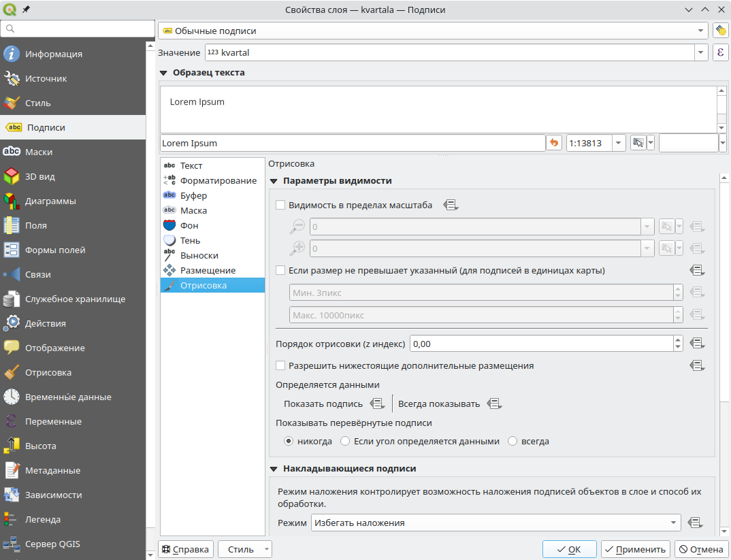The image size is (731, 560).
Task: Open the Служебное хранилище section
Action: click(73, 299)
